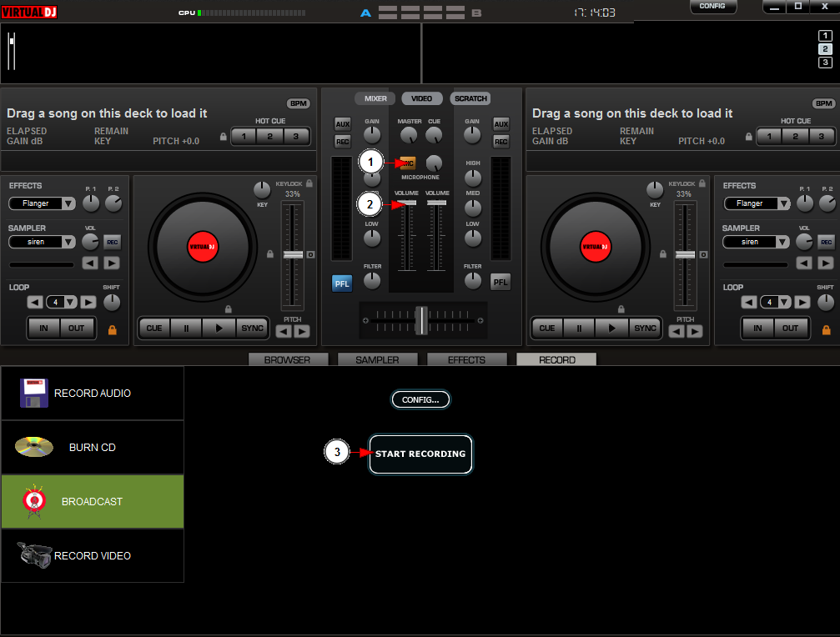Click crossfader slider handle
This screenshot has height=637, width=840.
click(422, 320)
